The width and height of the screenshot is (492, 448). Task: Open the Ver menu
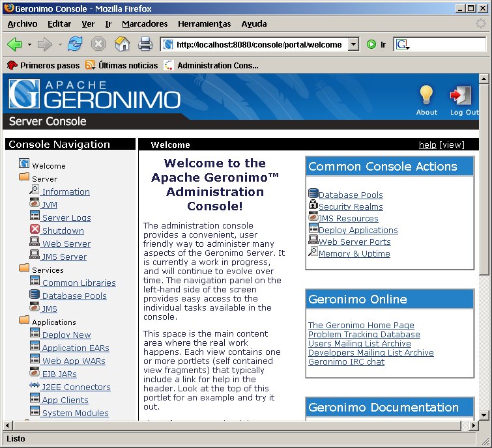tap(88, 24)
